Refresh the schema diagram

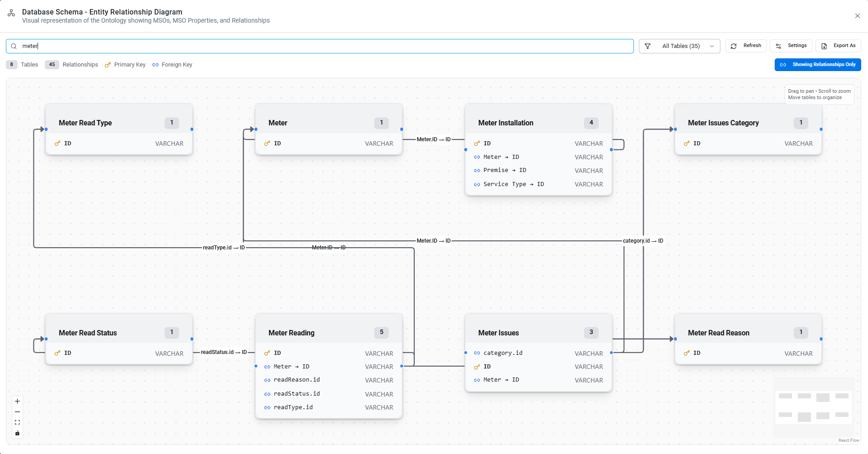tap(746, 46)
